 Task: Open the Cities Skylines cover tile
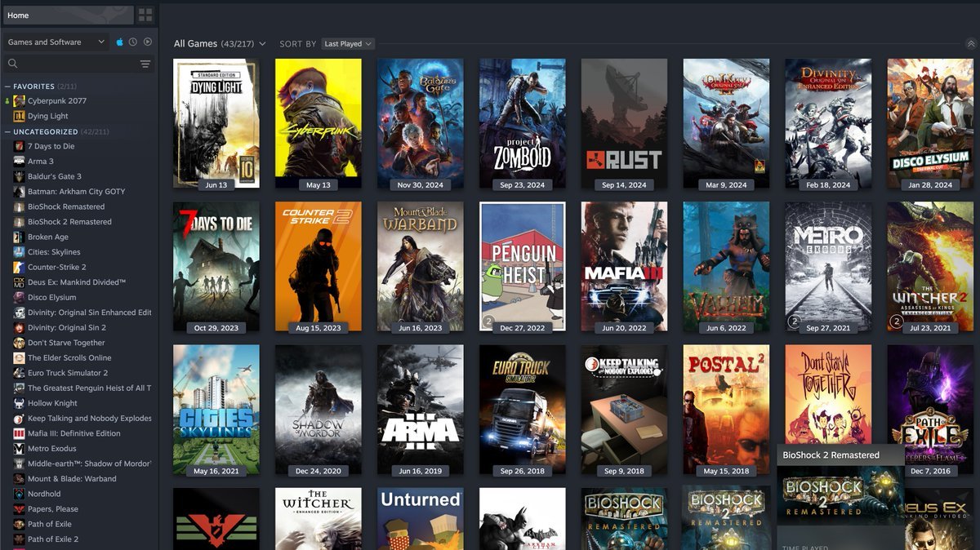pyautogui.click(x=216, y=410)
